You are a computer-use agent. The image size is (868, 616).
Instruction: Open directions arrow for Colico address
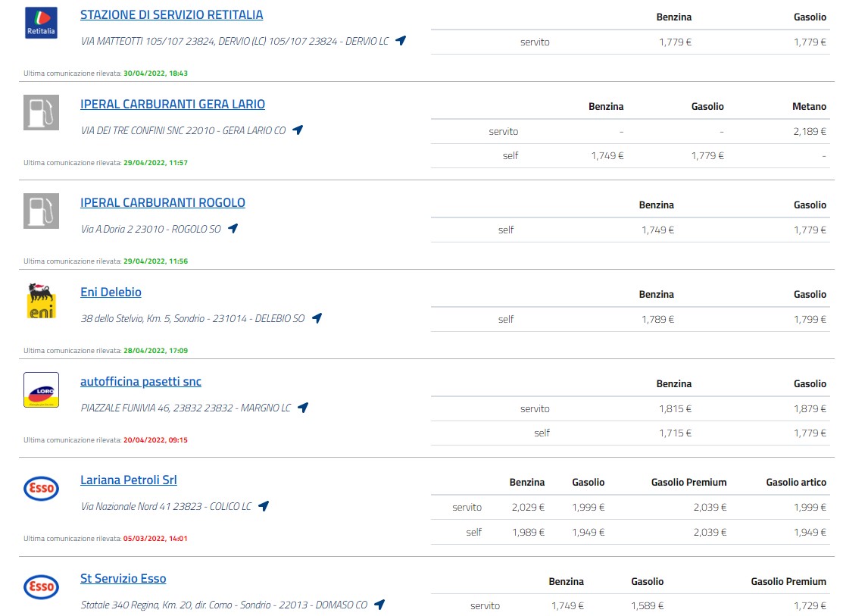(x=264, y=506)
